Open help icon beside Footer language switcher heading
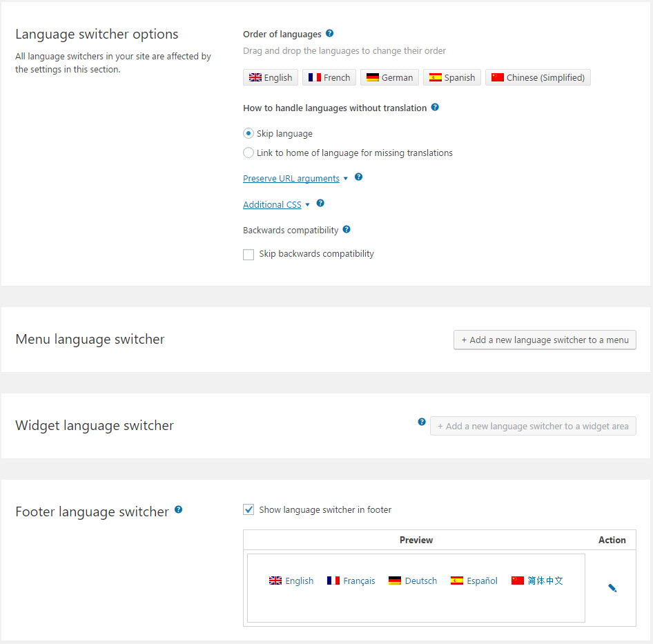 178,509
